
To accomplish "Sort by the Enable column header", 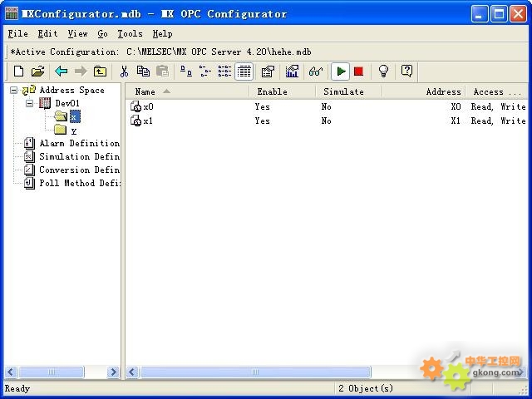I will coord(283,91).
